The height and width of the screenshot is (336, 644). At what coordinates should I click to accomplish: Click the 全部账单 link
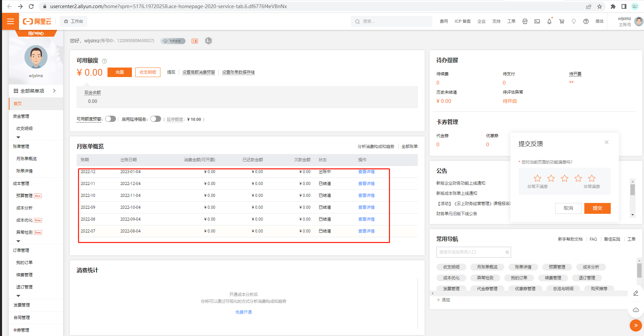click(410, 147)
